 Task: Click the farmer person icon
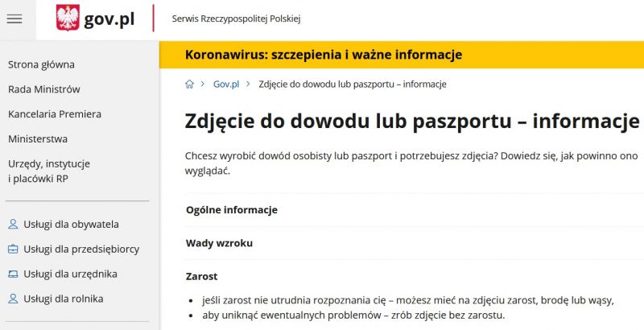[13, 299]
